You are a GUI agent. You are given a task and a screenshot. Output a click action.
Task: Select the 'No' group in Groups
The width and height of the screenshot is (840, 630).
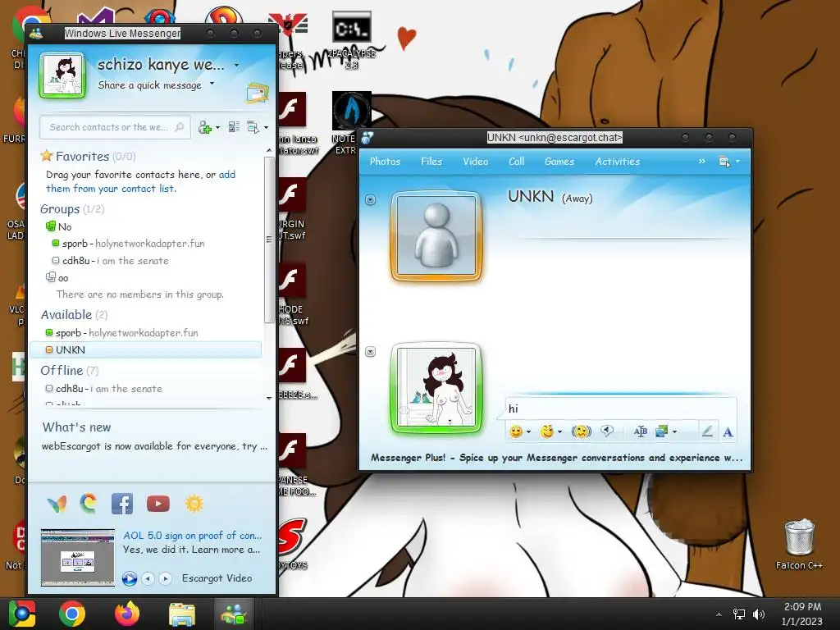pyautogui.click(x=59, y=226)
